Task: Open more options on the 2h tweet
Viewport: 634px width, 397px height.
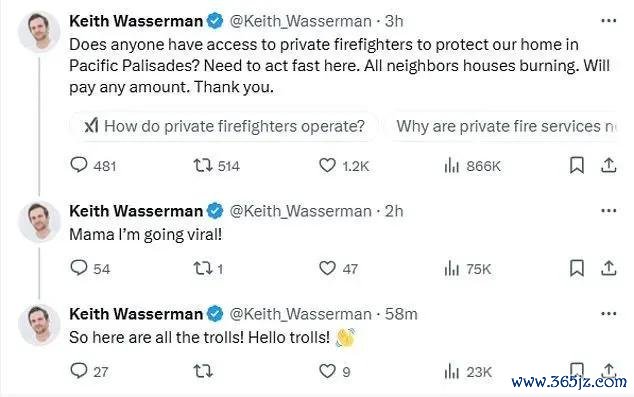Action: (x=609, y=211)
